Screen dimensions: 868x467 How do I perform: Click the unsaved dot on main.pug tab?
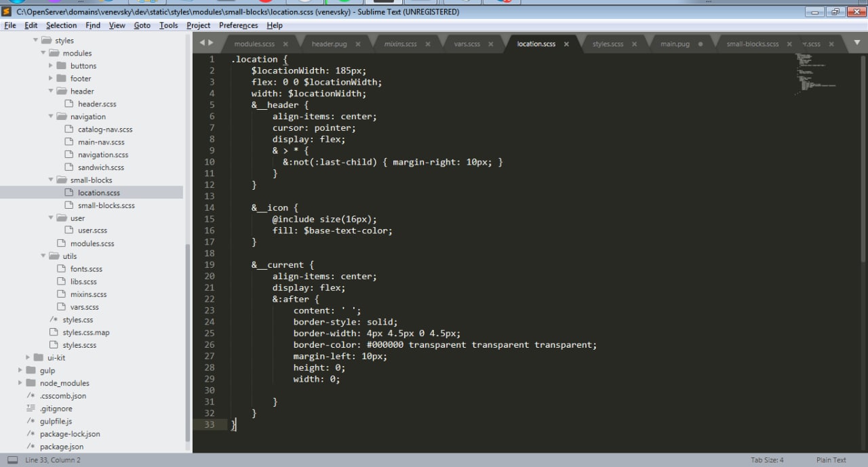point(701,44)
